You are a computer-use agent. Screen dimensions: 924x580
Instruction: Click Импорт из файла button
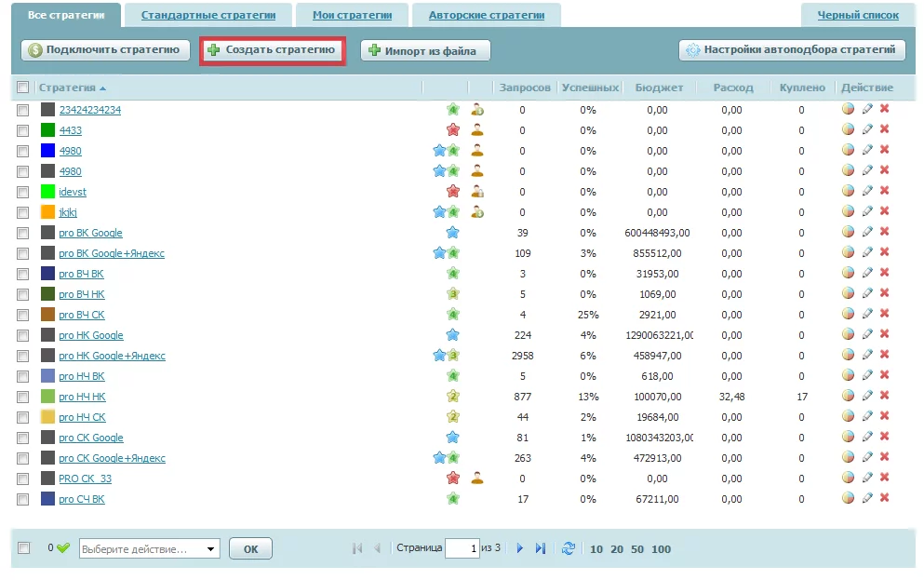[425, 50]
